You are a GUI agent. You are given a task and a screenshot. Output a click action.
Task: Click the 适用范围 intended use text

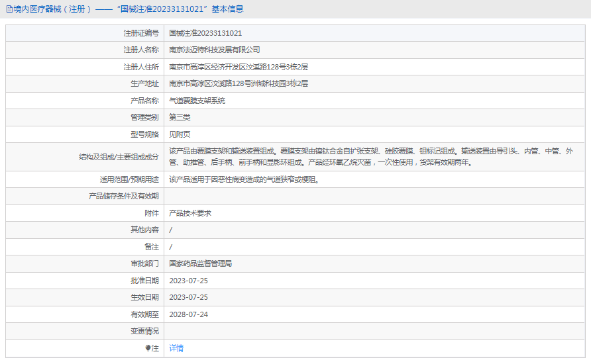244,179
